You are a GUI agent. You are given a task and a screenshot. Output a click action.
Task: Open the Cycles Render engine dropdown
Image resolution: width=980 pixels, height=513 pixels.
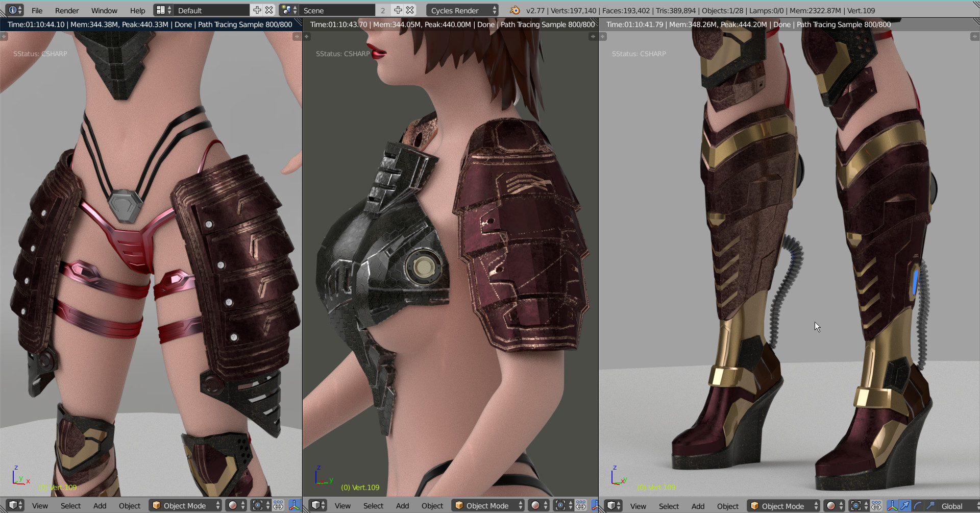pos(462,10)
